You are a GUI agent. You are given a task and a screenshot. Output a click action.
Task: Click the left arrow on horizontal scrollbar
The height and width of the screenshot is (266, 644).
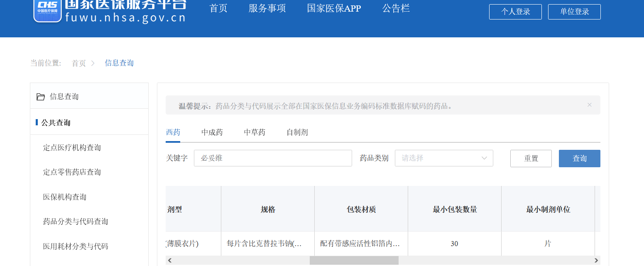170,260
